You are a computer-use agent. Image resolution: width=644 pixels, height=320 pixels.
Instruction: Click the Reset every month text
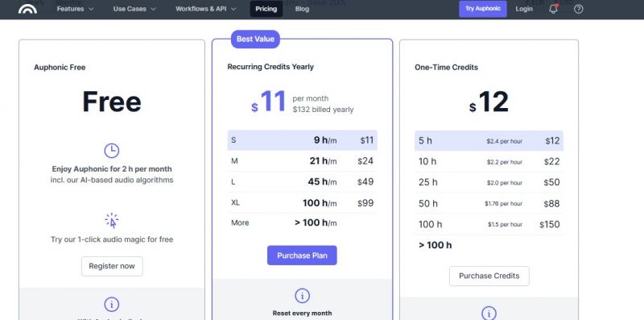click(303, 314)
